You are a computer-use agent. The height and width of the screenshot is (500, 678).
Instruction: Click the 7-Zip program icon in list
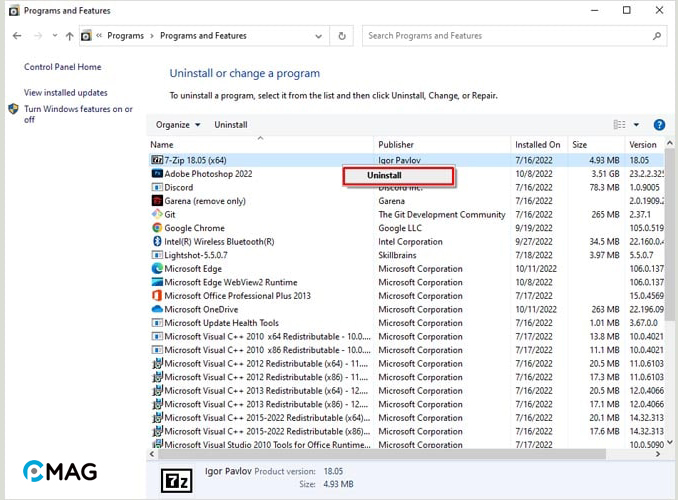coord(157,160)
